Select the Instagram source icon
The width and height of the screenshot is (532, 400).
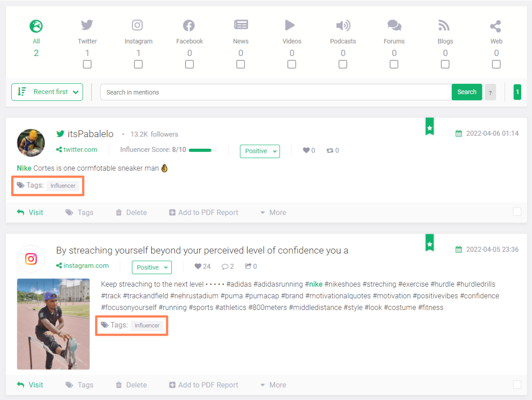(x=138, y=25)
